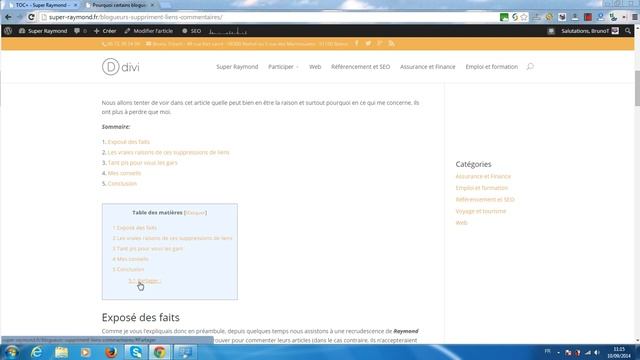Click the Facebook icon in orange bar
Image resolution: width=640 pixels, height=360 pixels.
click(356, 43)
